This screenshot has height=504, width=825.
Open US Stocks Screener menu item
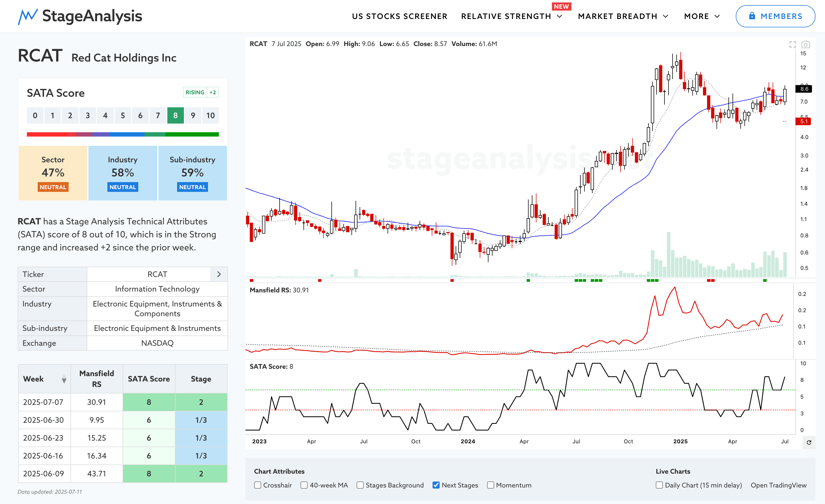coord(399,16)
